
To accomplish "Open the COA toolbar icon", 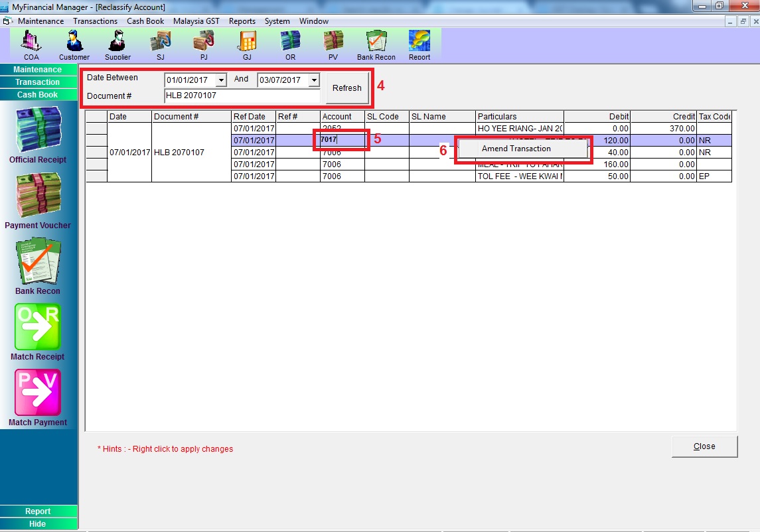I will [31, 44].
